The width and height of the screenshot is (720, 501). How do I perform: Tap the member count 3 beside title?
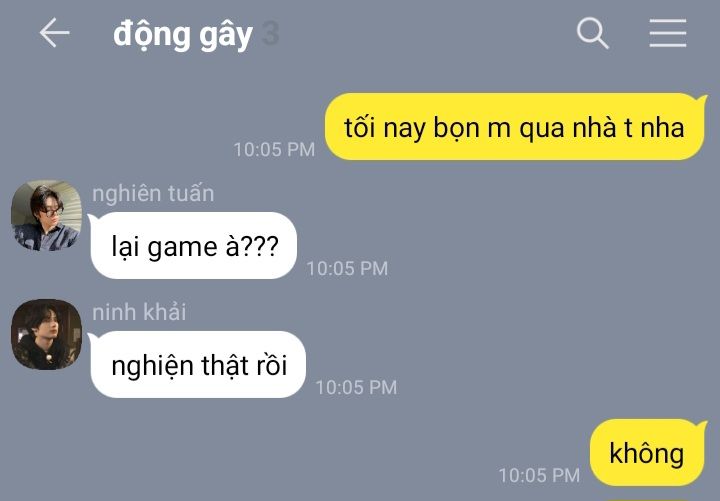pyautogui.click(x=270, y=34)
